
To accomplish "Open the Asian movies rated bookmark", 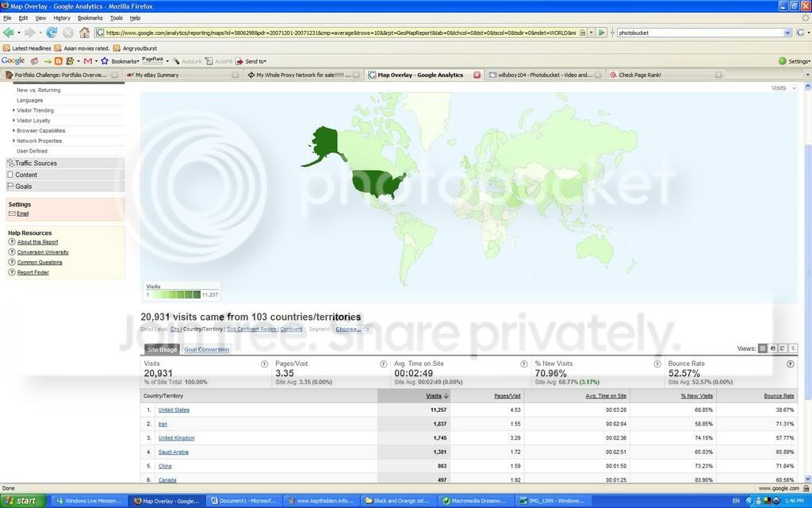I will click(x=82, y=48).
